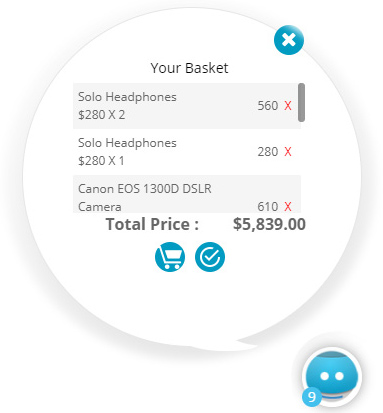The image size is (383, 413).
Task: Click the 560 subtotal value
Action: [x=268, y=106]
